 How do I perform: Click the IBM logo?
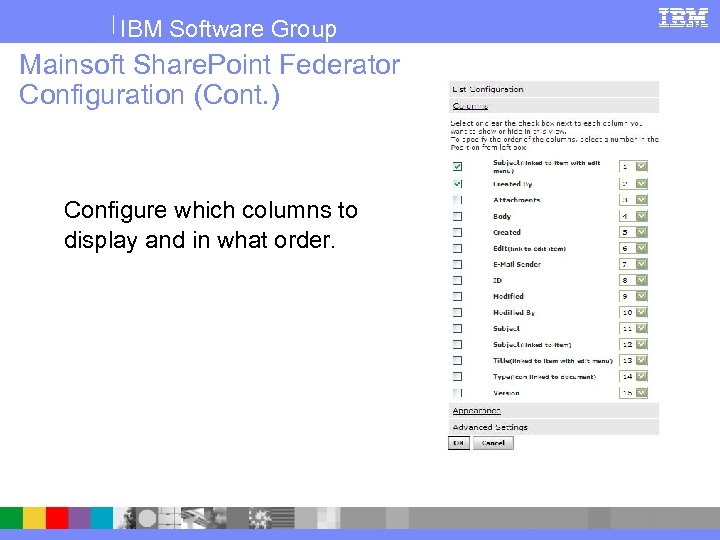tap(683, 17)
